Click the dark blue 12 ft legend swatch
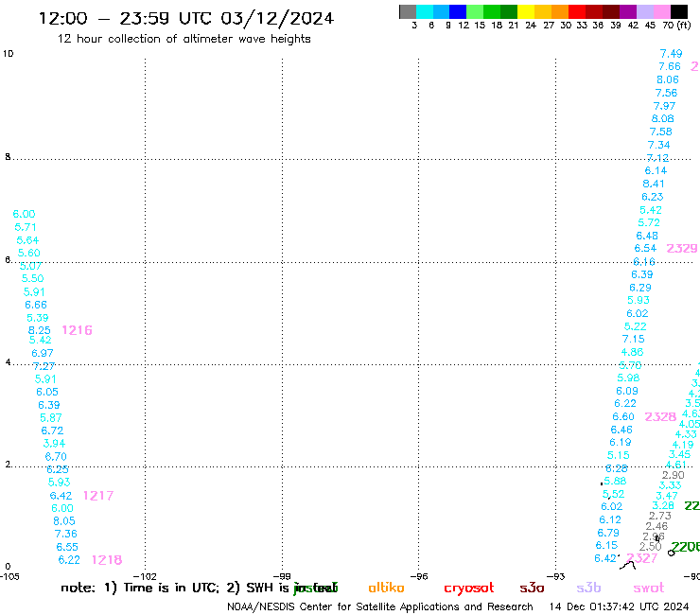This screenshot has width=700, height=615. 458,11
